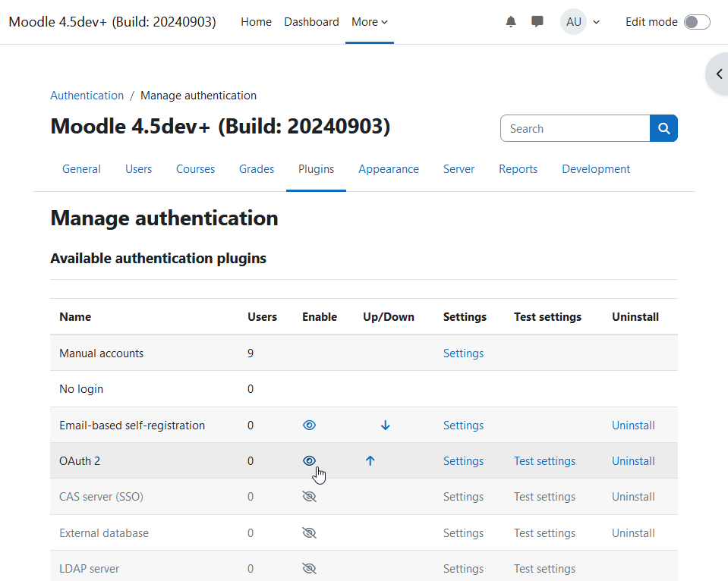Viewport: 728px width, 581px height.
Task: Click the search magnifier button
Action: (x=663, y=128)
